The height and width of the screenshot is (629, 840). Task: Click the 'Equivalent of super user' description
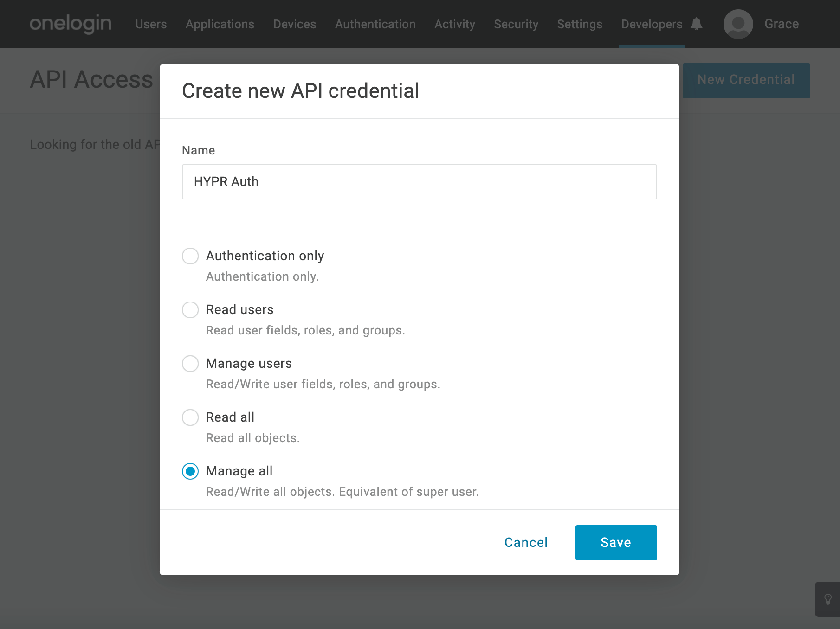(x=409, y=492)
